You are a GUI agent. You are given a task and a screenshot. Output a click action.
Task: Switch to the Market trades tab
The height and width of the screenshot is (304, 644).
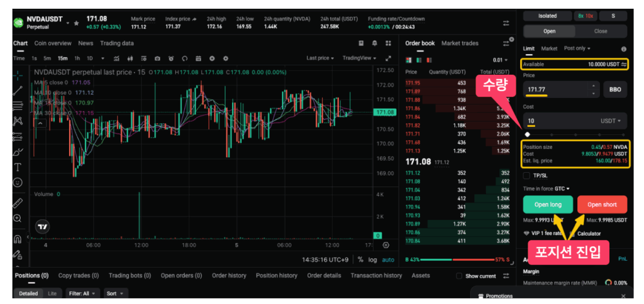(460, 43)
